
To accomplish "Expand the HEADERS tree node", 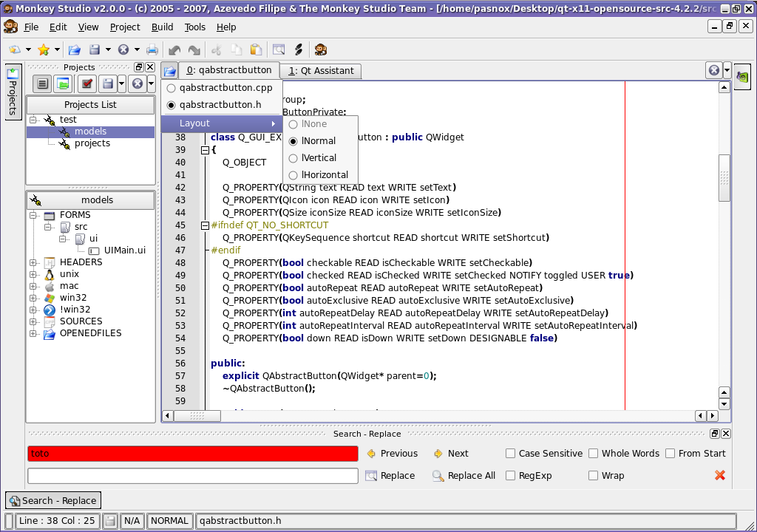I will [x=33, y=262].
